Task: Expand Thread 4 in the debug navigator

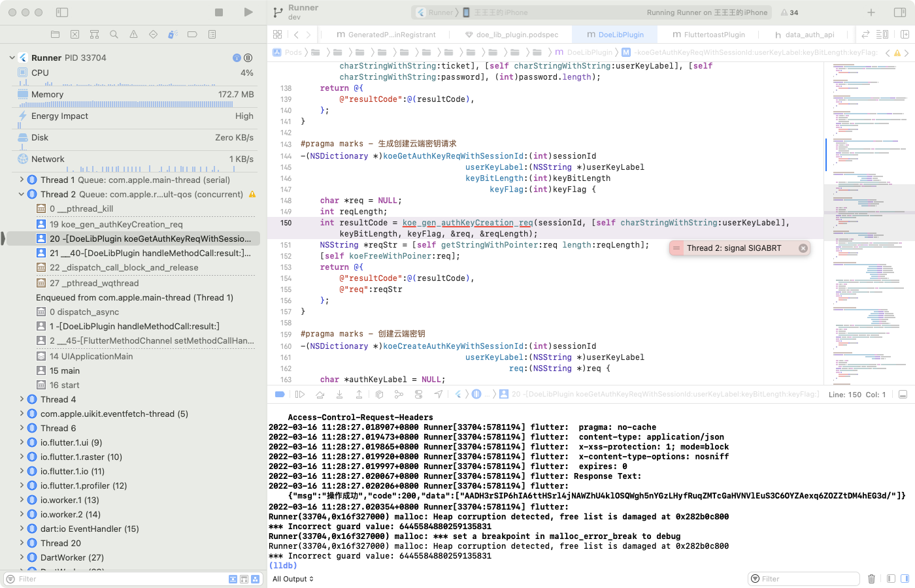Action: point(20,399)
